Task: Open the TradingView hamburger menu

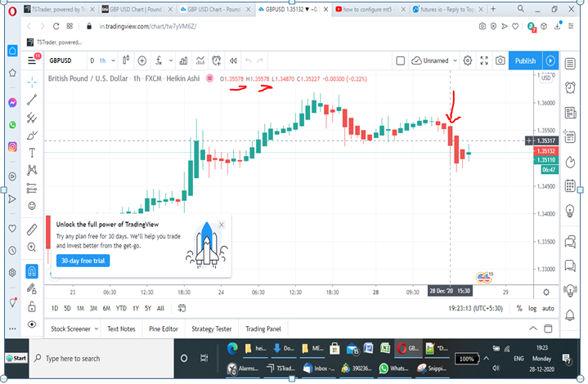Action: [33, 60]
